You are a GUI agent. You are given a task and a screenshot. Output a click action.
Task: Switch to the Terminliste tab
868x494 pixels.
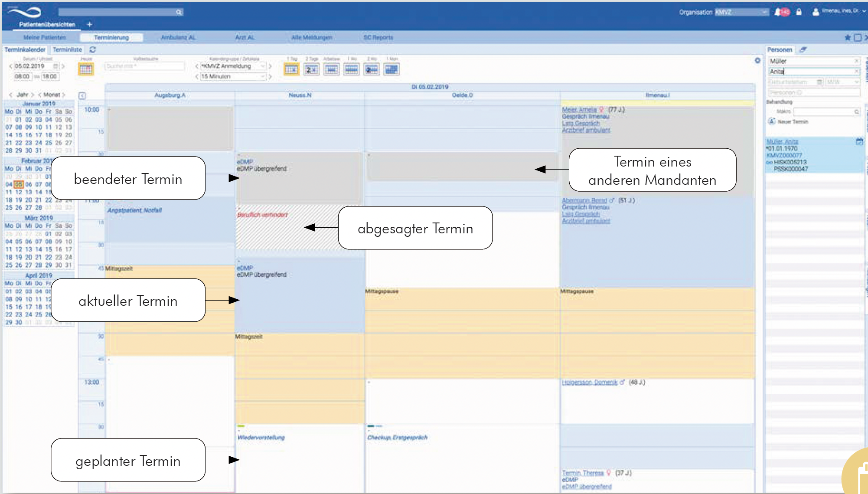click(x=67, y=50)
